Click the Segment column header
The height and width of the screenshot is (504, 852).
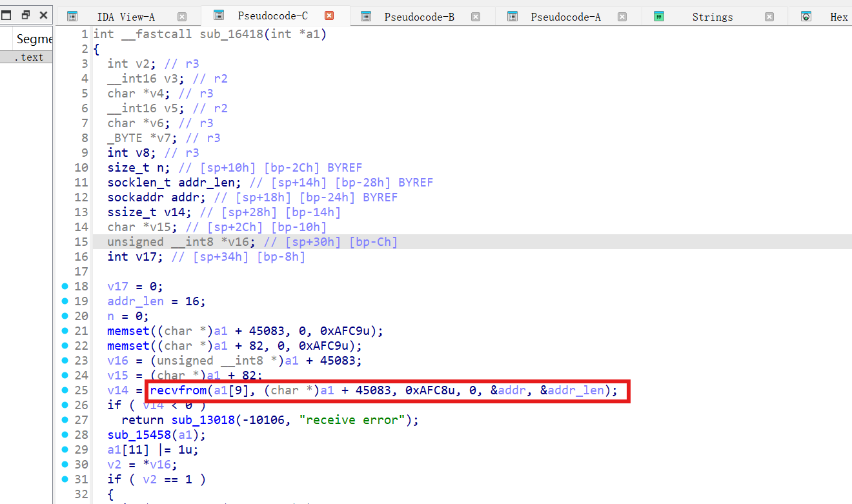pos(34,39)
